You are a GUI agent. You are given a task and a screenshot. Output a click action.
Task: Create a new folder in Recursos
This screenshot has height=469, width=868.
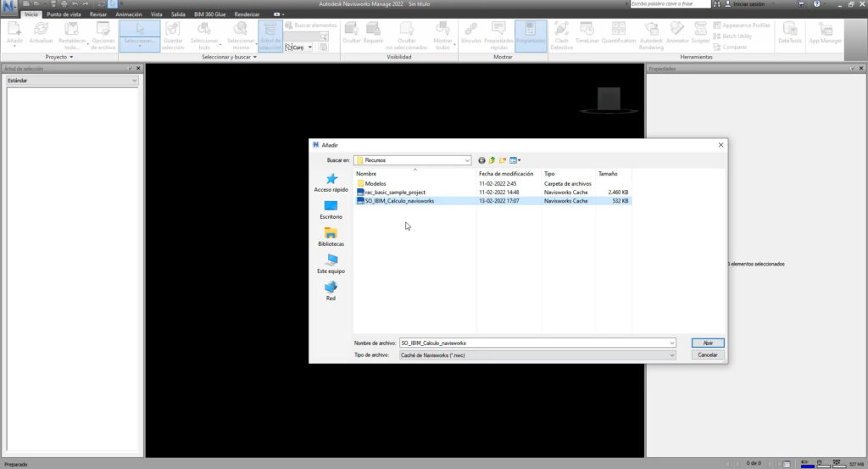coord(503,159)
